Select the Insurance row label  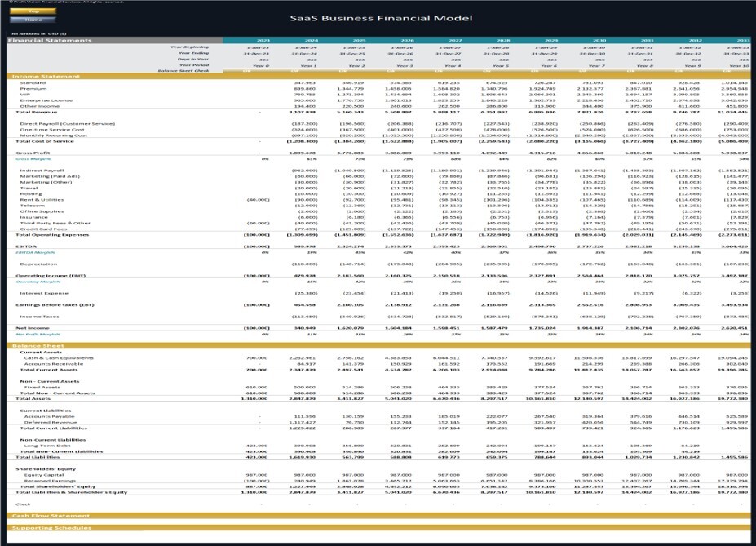pos(33,217)
